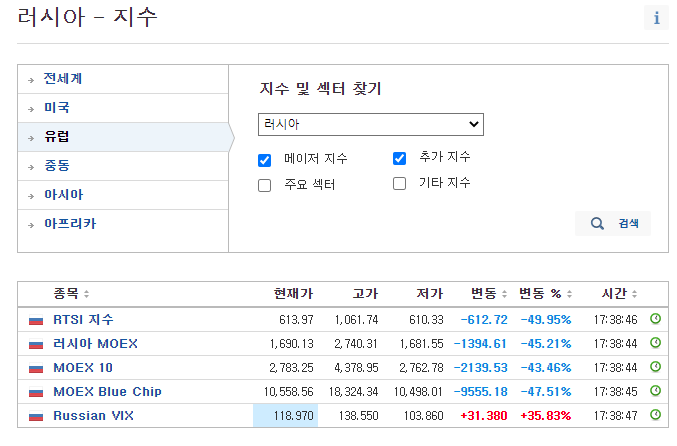Image resolution: width=677 pixels, height=446 pixels.
Task: Click the 현재가 column header
Action: point(293,294)
